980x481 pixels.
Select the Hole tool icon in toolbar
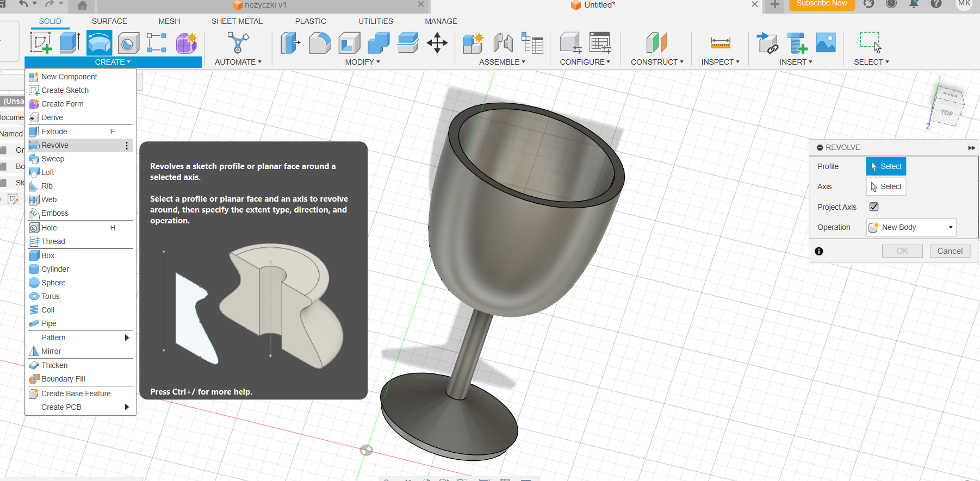128,43
